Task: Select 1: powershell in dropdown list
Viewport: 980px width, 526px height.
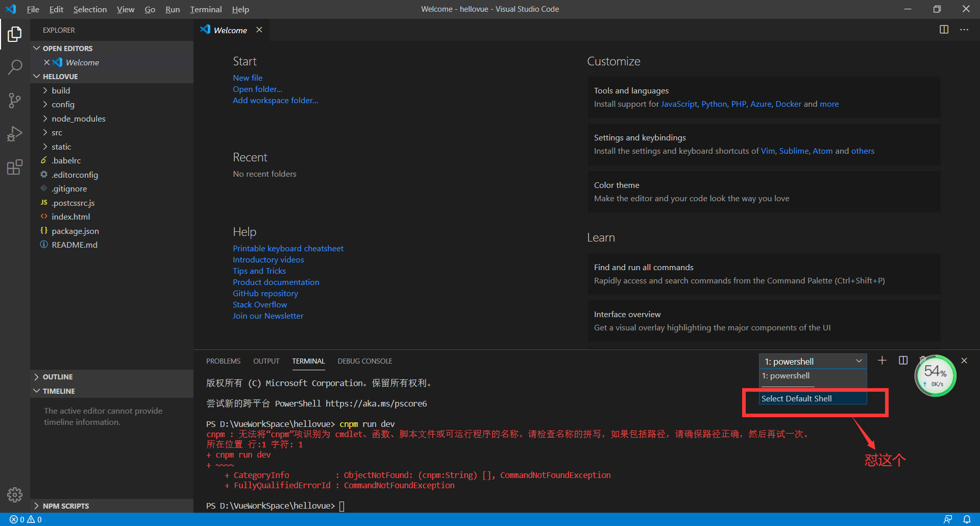Action: tap(813, 375)
